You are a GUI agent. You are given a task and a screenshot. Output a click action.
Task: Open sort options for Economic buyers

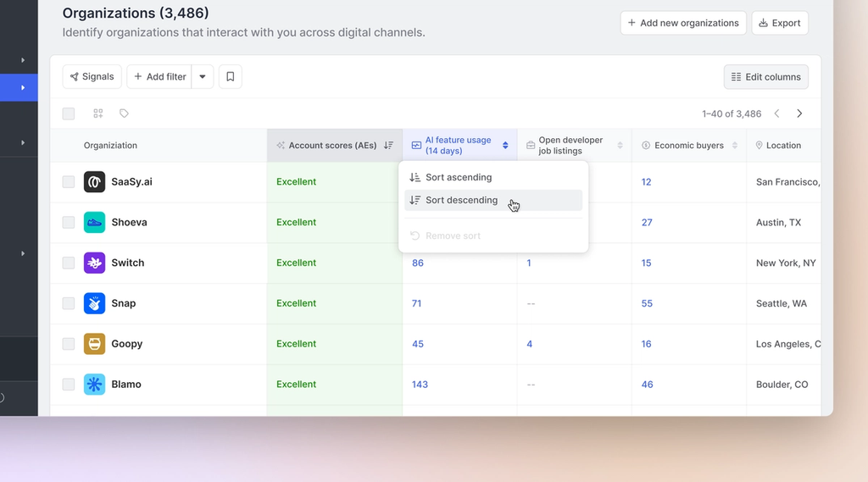coord(735,145)
